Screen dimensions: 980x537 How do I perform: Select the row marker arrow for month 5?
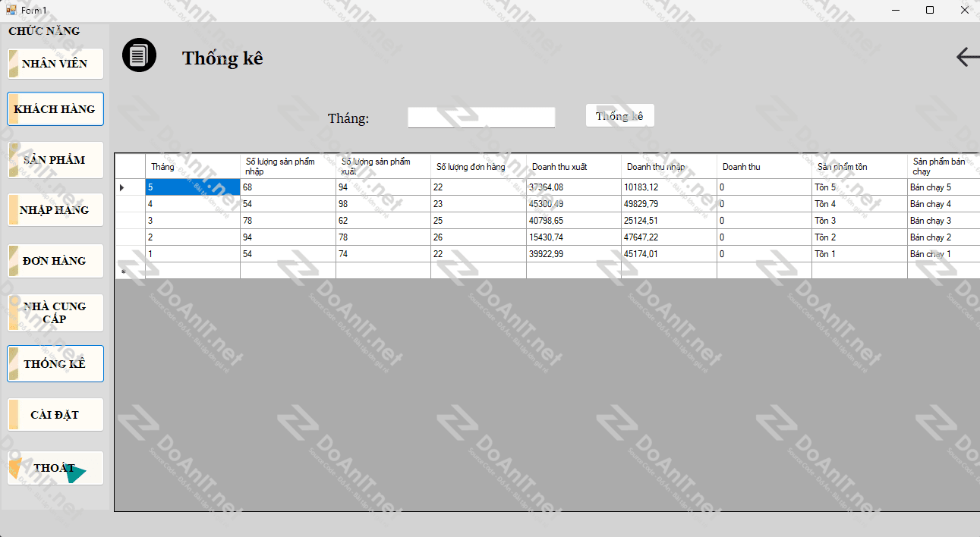click(x=122, y=187)
